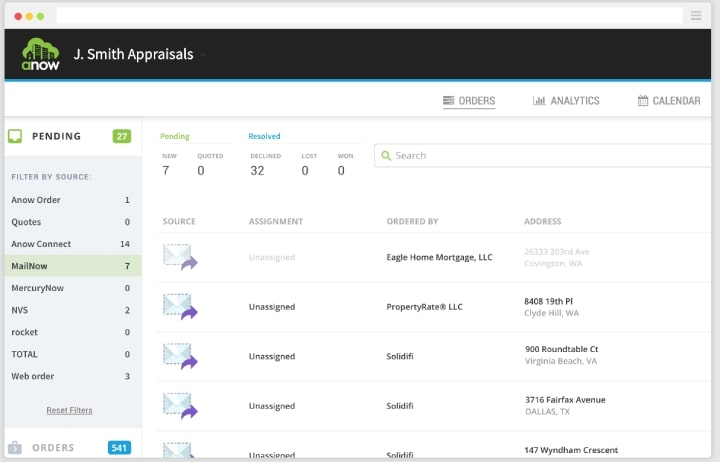Click the 8408 19th Pl address
720x462 pixels.
click(551, 307)
